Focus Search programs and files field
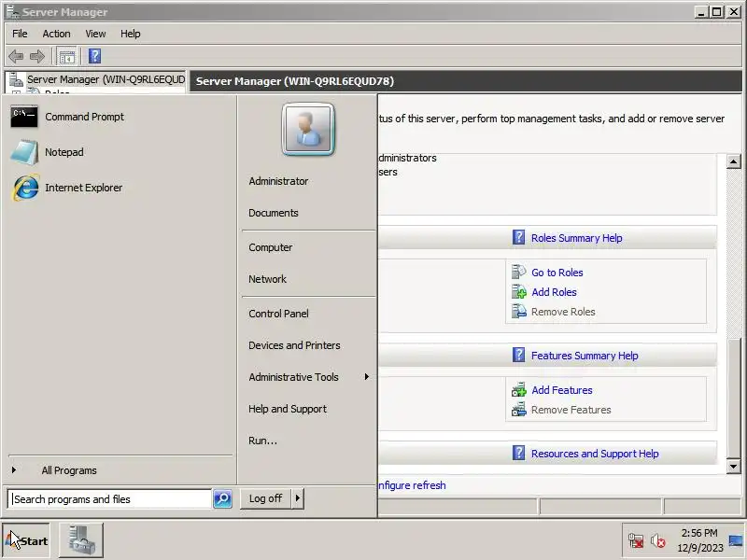747x560 pixels. point(110,498)
